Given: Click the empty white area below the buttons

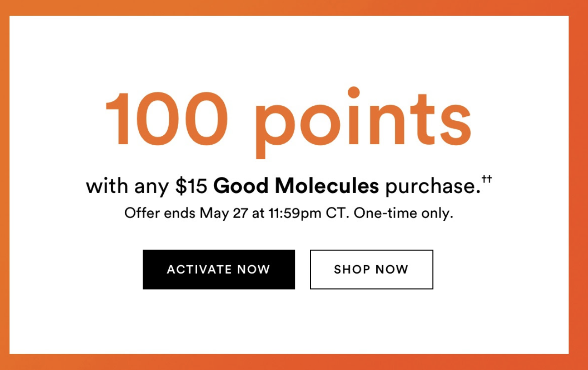Looking at the screenshot, I should 289,322.
